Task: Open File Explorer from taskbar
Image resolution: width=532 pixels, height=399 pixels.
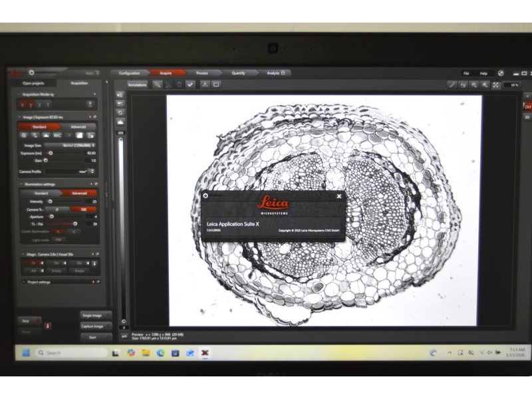Action: click(146, 353)
